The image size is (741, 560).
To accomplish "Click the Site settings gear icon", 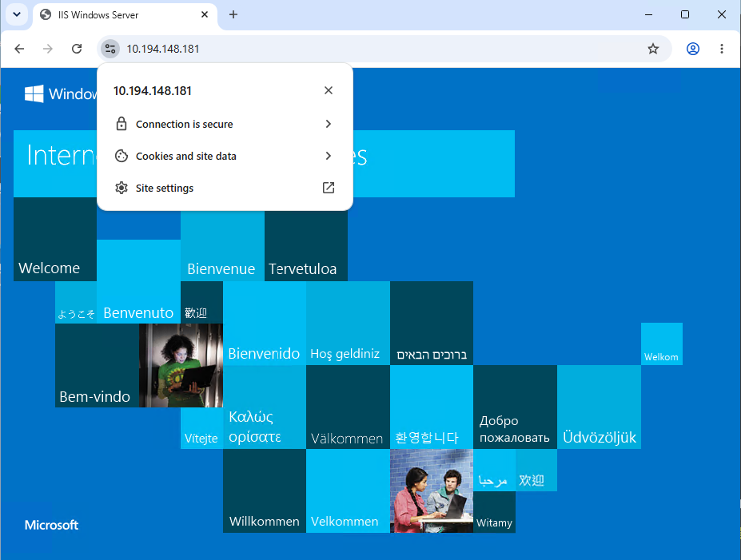I will (x=122, y=188).
